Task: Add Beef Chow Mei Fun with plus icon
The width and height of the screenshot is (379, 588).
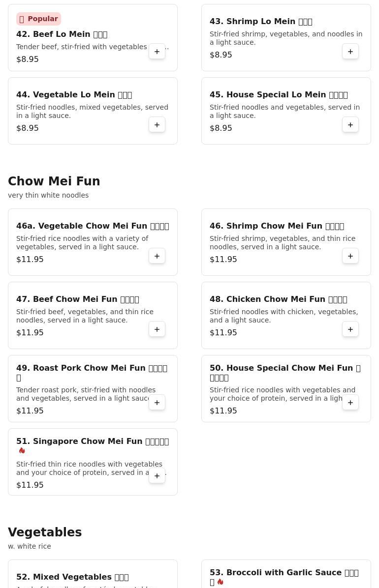Action: tap(157, 329)
